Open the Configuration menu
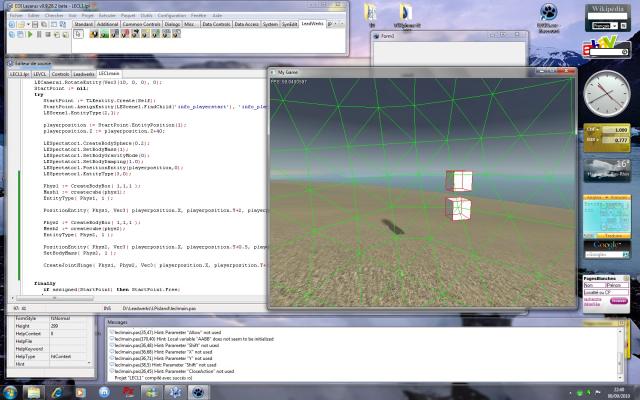Viewport: 640px width, 400px height. click(x=172, y=16)
